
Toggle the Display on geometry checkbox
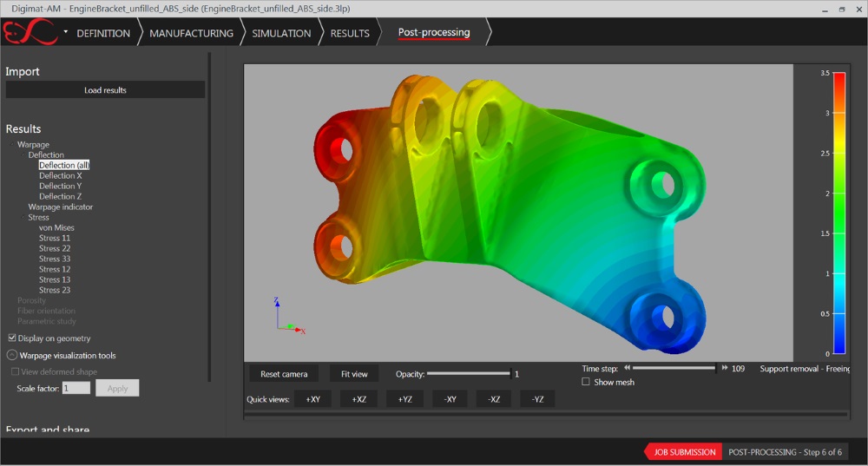click(12, 338)
